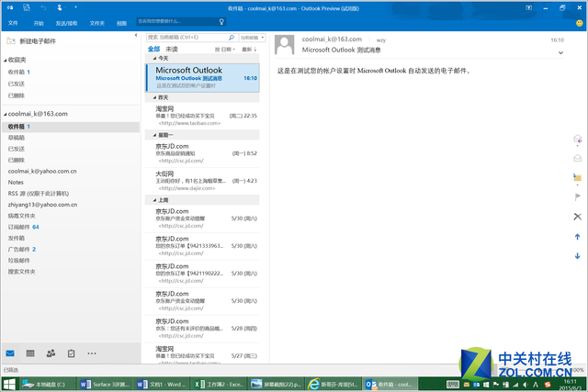The image size is (588, 392).
Task: Collapse the 昨天 (Yesterday) message group
Action: tap(154, 97)
